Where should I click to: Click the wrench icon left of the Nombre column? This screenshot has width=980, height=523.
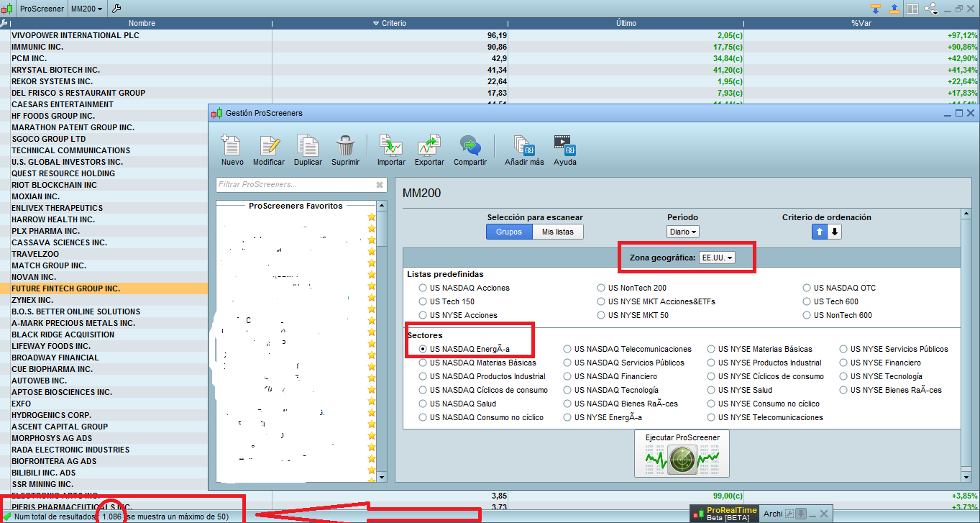(5, 23)
